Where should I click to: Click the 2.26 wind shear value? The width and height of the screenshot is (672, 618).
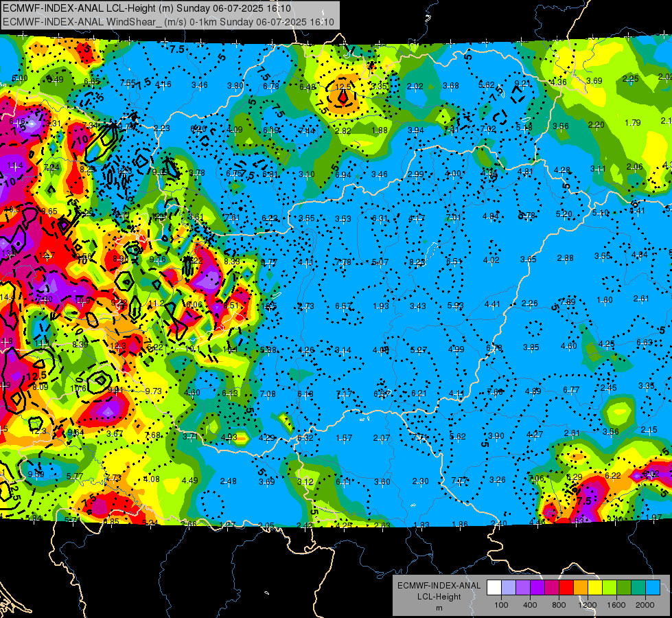point(530,304)
